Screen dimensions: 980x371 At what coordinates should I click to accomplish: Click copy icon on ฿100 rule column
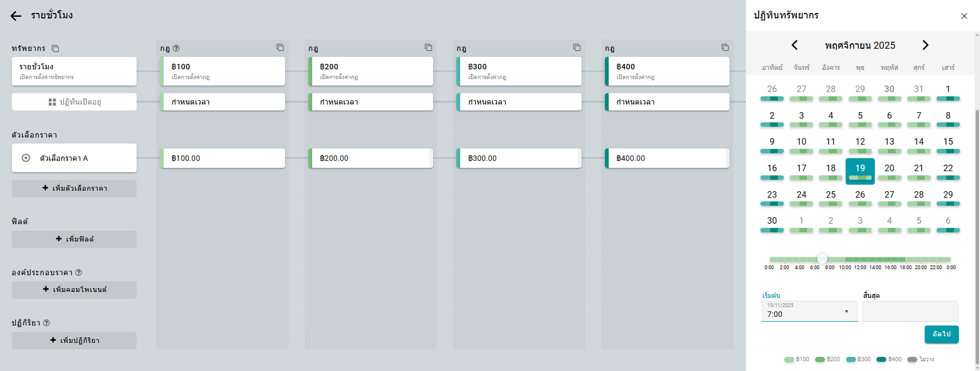coord(280,48)
